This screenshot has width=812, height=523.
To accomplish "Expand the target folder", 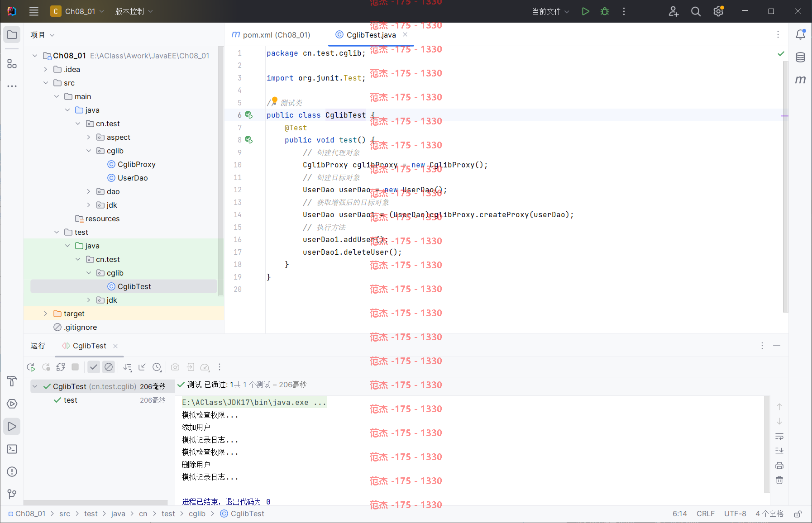I will pos(45,314).
